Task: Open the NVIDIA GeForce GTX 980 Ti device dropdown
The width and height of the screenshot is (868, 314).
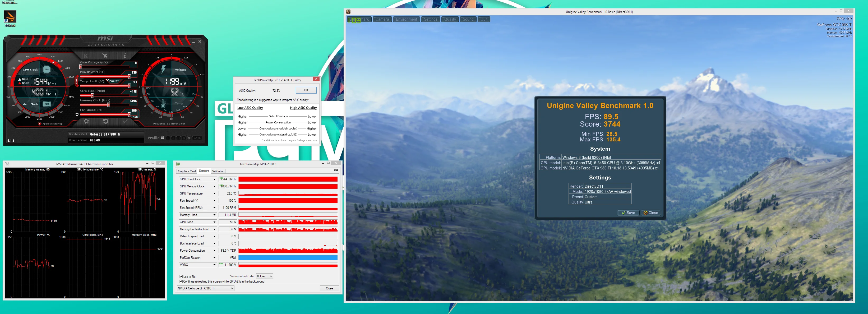Action: coord(206,288)
